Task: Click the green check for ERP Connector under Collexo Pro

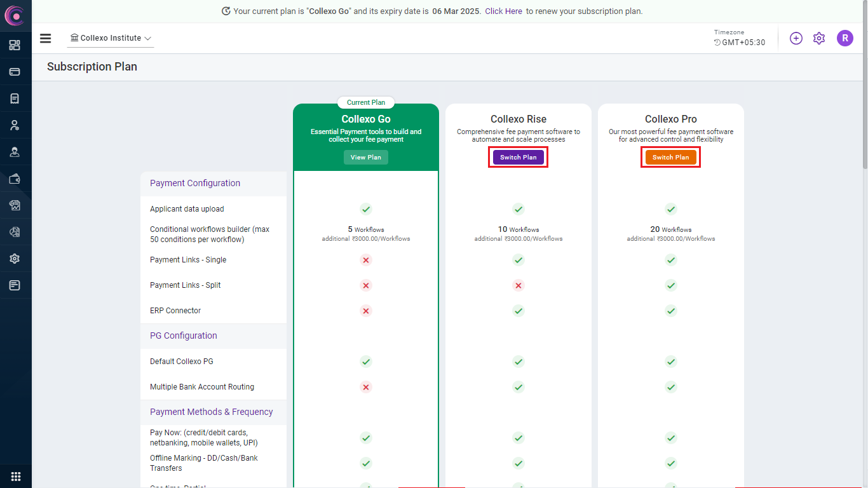Action: pyautogui.click(x=671, y=311)
